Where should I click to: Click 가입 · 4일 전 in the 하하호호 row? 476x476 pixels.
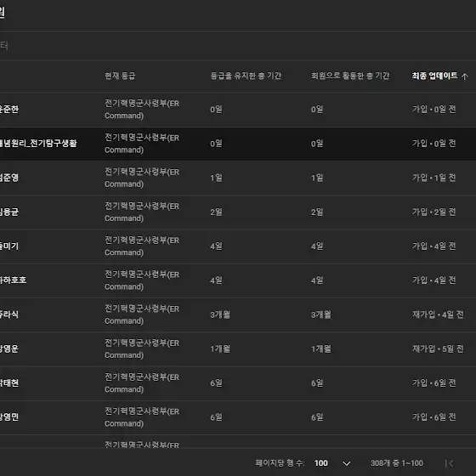pyautogui.click(x=433, y=280)
